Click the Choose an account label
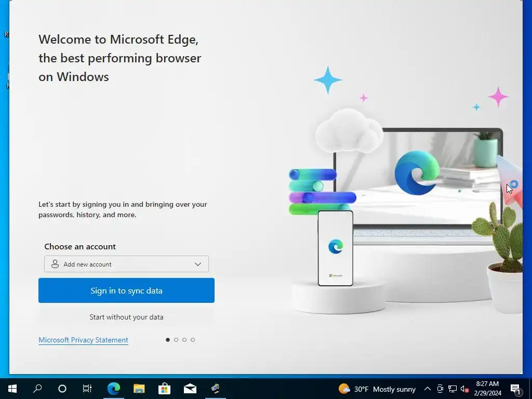This screenshot has width=532, height=399. click(x=80, y=246)
